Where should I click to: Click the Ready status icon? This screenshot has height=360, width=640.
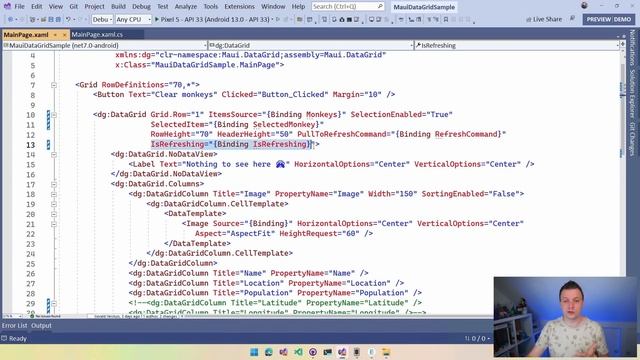point(4,338)
